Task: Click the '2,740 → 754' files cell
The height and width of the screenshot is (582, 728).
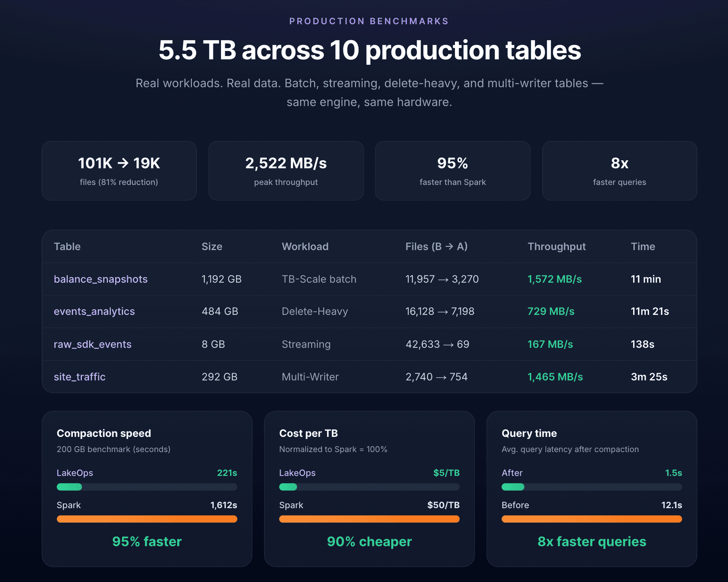Action: coord(436,377)
